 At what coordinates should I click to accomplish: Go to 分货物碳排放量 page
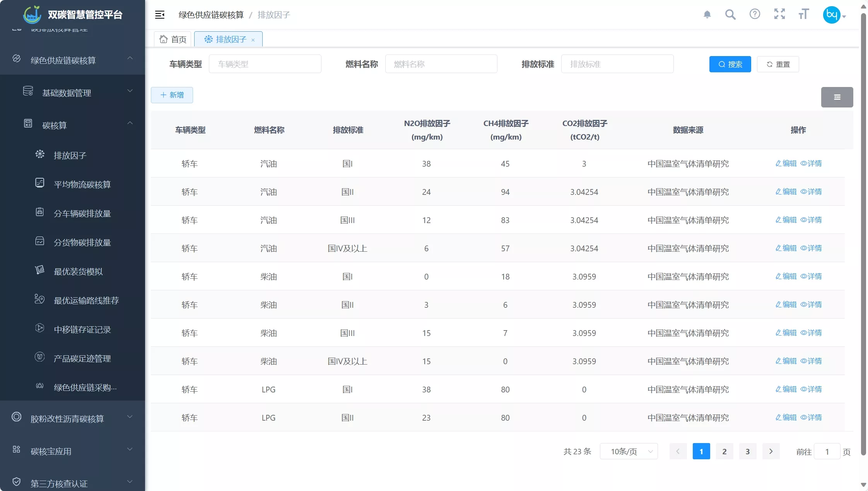tap(73, 242)
